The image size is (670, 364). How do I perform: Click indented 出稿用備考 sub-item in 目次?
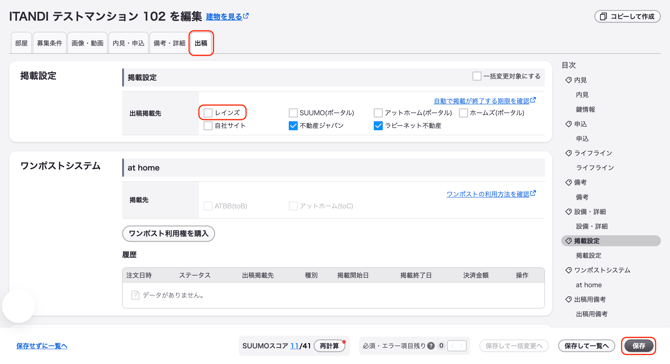tap(591, 314)
